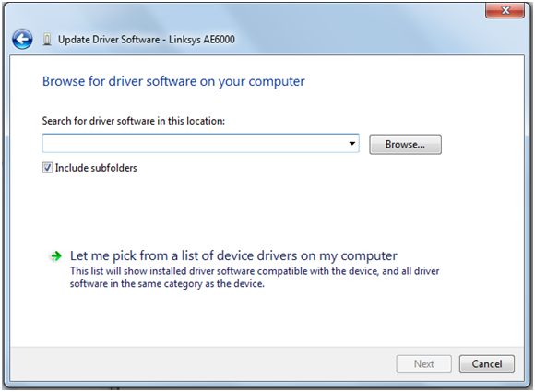Click the Update Driver Software title text
Viewport: 535px width, 392px height.
(109, 40)
